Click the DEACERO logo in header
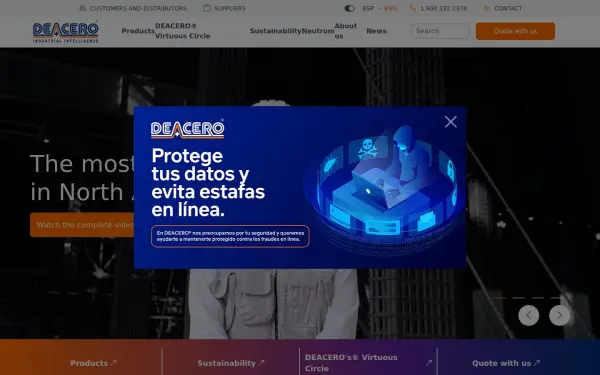 coord(65,32)
